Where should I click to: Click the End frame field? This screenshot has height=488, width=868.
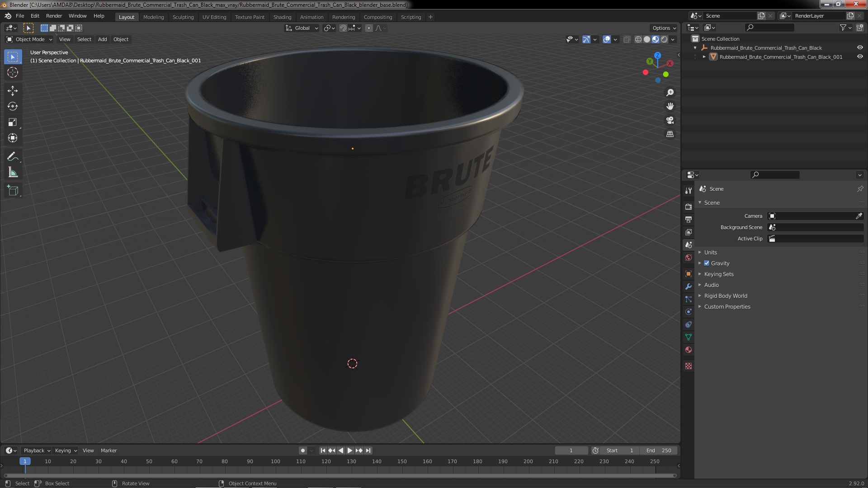[x=659, y=450]
